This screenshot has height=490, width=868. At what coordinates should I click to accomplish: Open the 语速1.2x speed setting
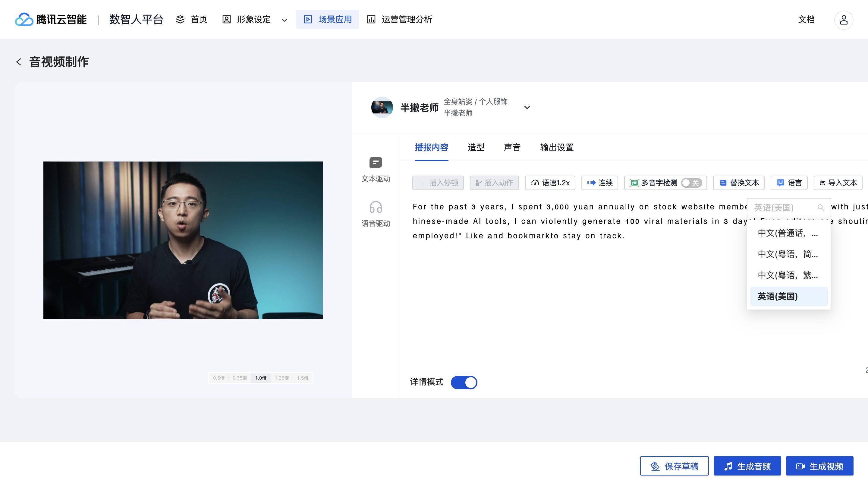(x=550, y=183)
